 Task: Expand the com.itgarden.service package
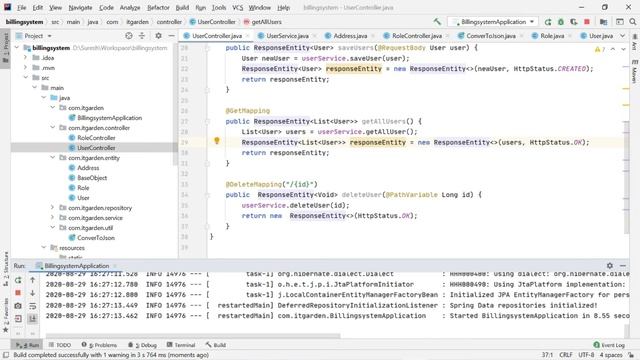pyautogui.click(x=53, y=218)
